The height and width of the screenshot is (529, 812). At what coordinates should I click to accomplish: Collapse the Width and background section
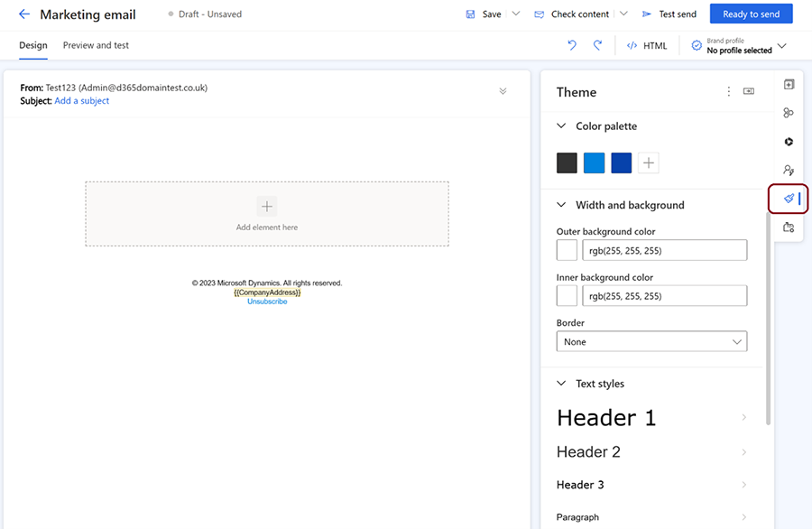pyautogui.click(x=563, y=205)
